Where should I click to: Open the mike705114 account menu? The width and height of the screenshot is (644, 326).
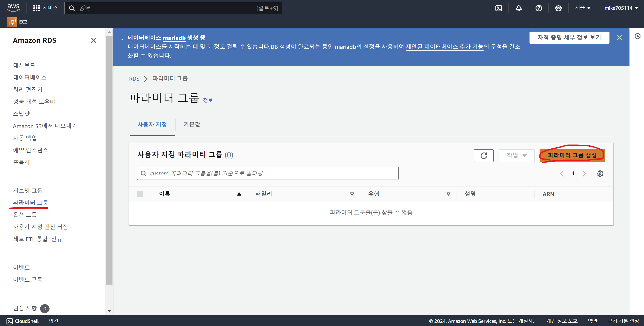click(621, 8)
